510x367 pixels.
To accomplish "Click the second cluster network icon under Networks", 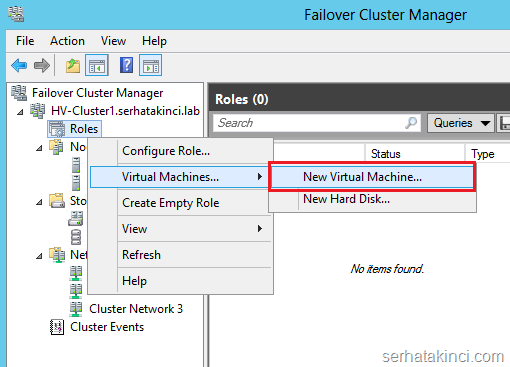I will click(76, 291).
